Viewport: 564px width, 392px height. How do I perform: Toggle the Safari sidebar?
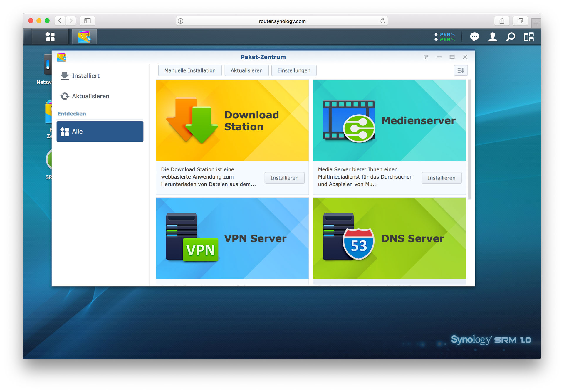(88, 21)
